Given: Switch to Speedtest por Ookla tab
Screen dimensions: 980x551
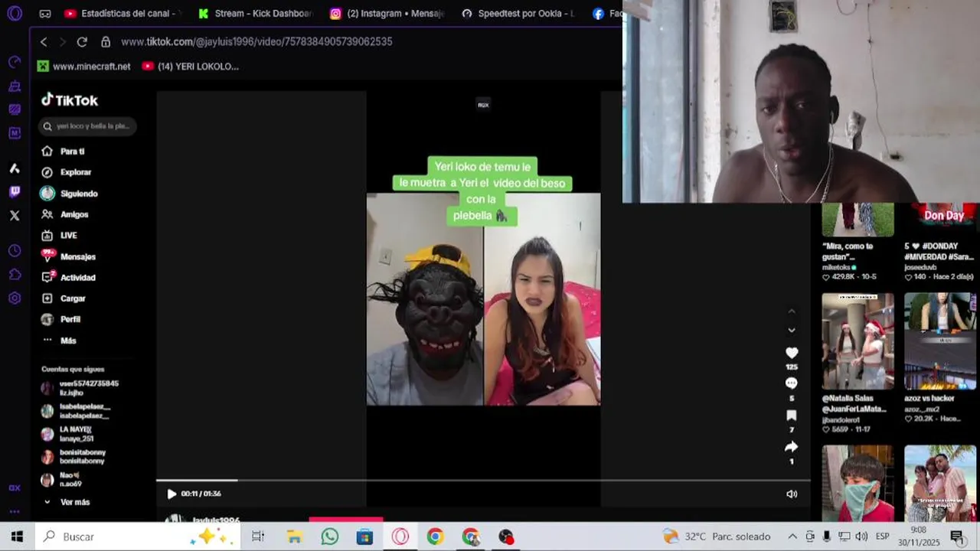Looking at the screenshot, I should pos(518,13).
